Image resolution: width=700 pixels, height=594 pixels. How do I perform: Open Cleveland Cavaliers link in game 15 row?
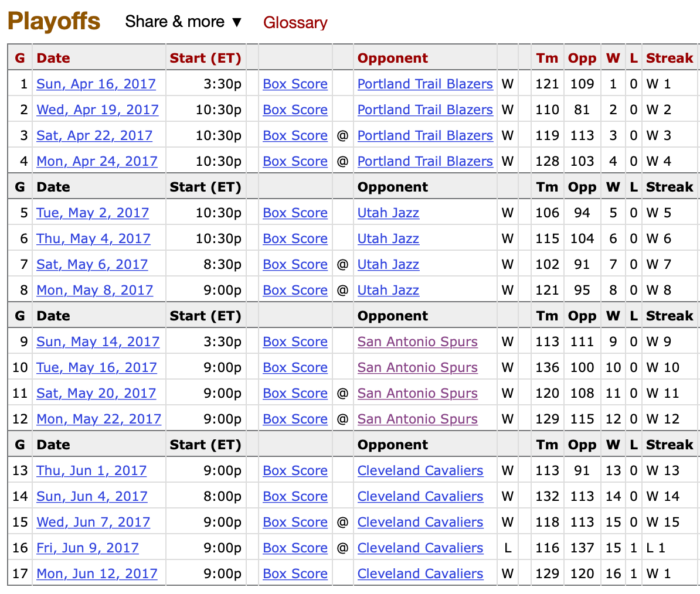click(x=420, y=522)
